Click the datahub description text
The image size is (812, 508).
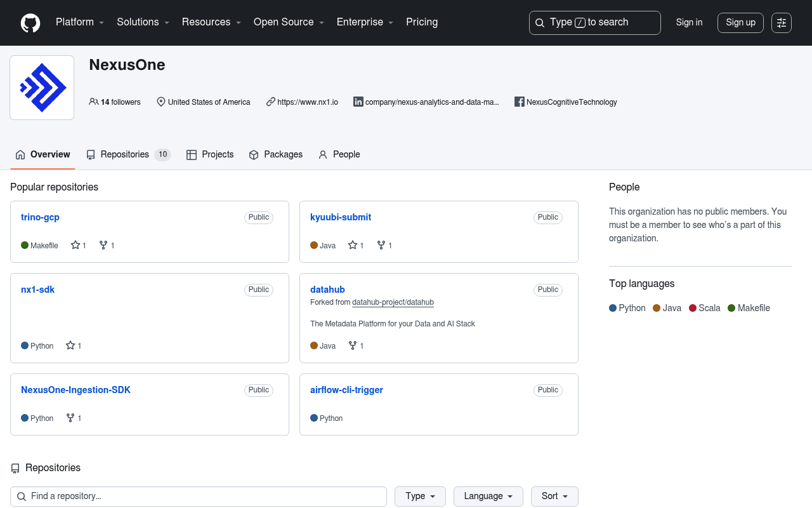(393, 324)
